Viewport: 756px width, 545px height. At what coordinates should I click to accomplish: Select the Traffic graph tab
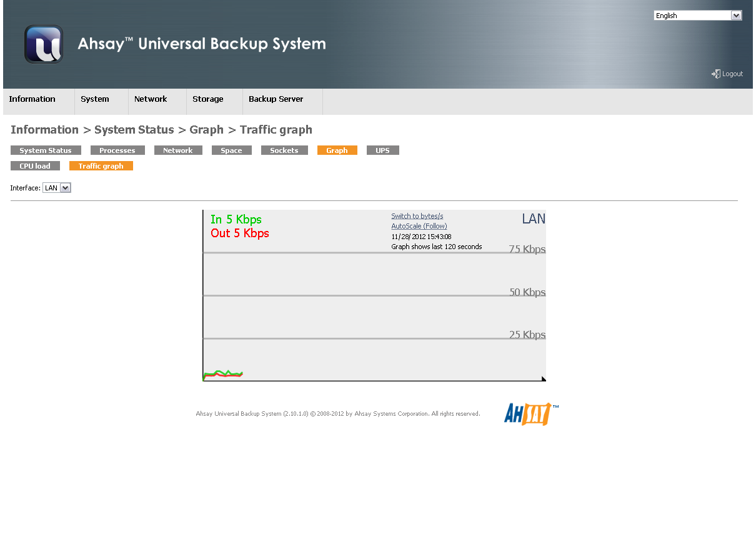click(101, 166)
